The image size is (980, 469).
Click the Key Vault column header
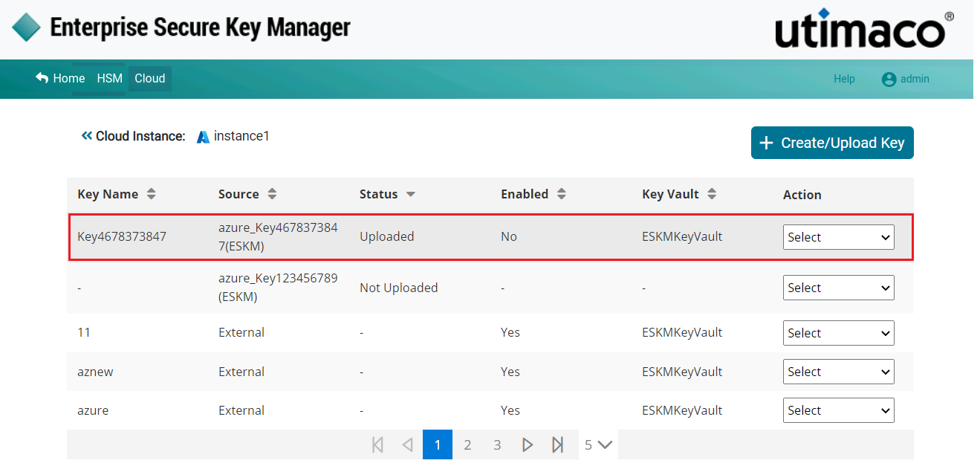point(670,194)
